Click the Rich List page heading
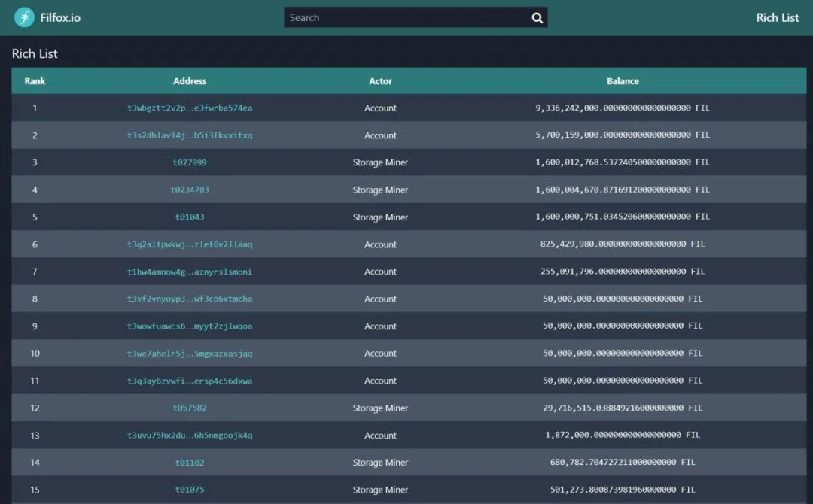 35,54
